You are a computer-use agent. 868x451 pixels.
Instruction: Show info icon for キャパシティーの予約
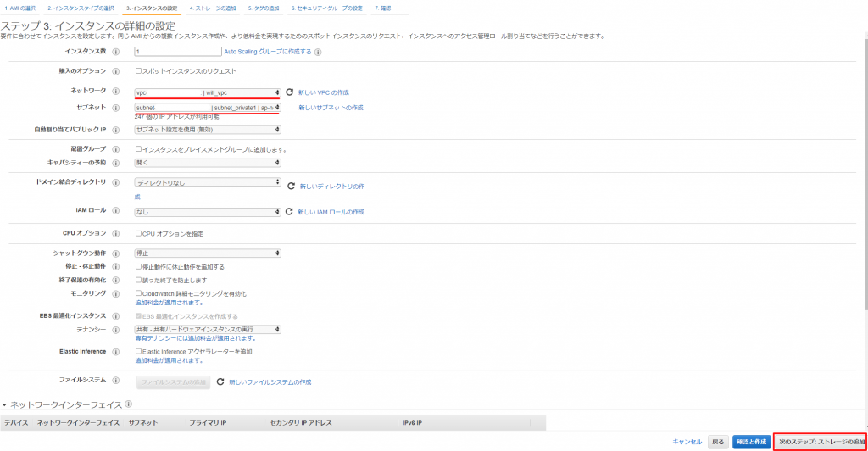(115, 164)
